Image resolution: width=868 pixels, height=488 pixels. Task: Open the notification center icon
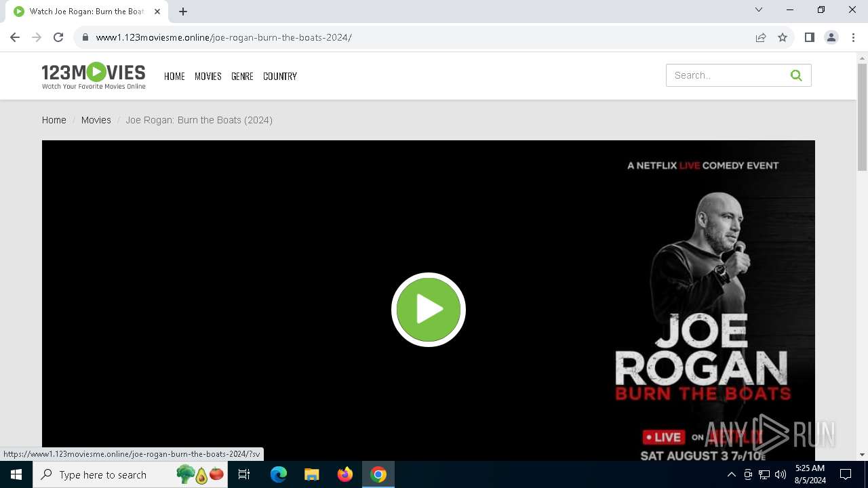tap(846, 474)
